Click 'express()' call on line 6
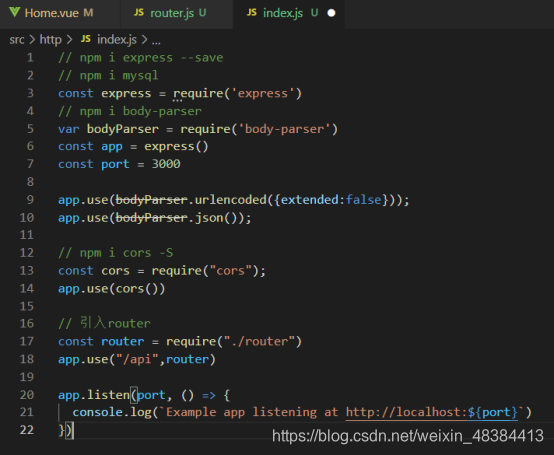554x455 pixels. [x=176, y=147]
